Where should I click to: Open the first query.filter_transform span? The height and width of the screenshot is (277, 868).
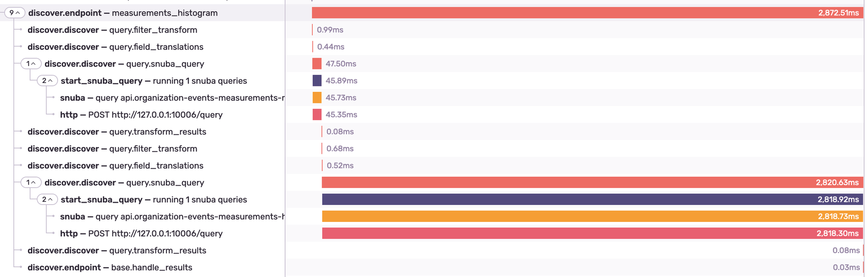pyautogui.click(x=112, y=30)
